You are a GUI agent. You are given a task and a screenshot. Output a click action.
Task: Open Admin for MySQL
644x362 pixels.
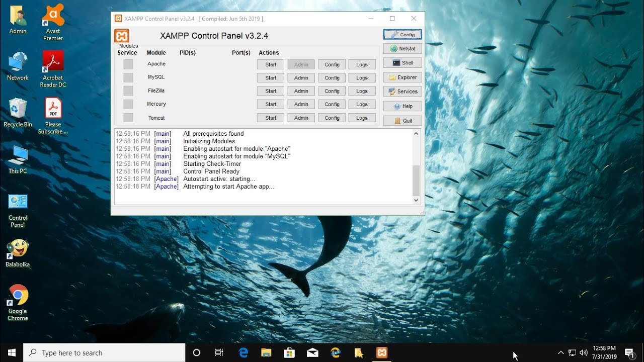(301, 78)
